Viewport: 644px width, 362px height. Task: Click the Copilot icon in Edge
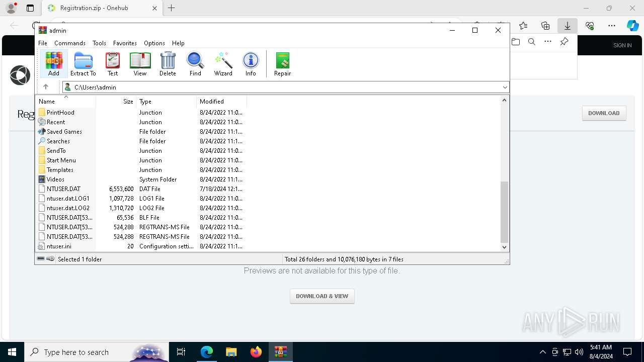[x=632, y=26]
